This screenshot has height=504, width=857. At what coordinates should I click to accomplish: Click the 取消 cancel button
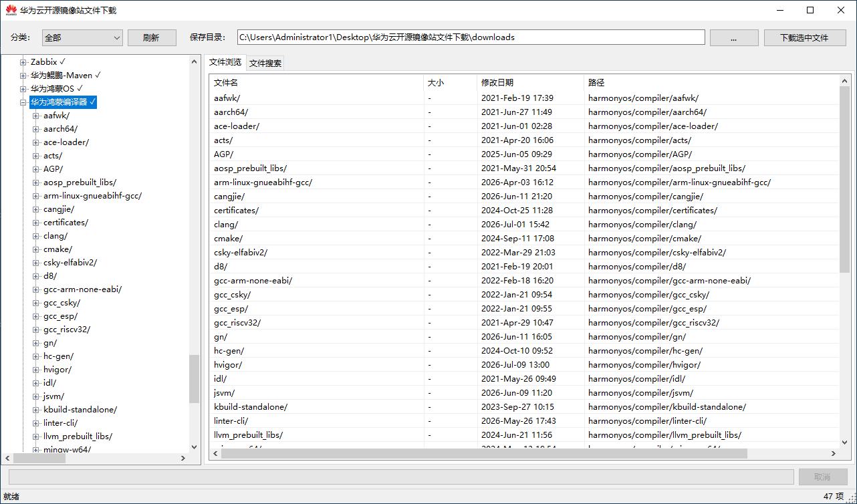822,477
